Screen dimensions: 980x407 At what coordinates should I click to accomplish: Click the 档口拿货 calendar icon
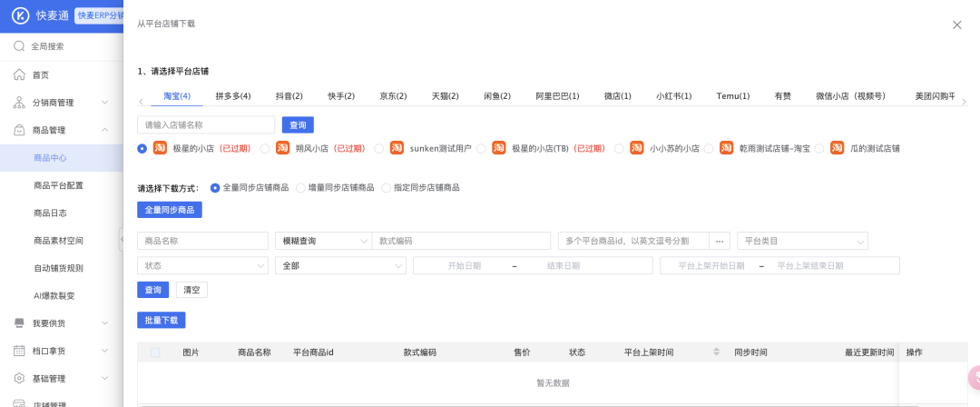pos(19,351)
